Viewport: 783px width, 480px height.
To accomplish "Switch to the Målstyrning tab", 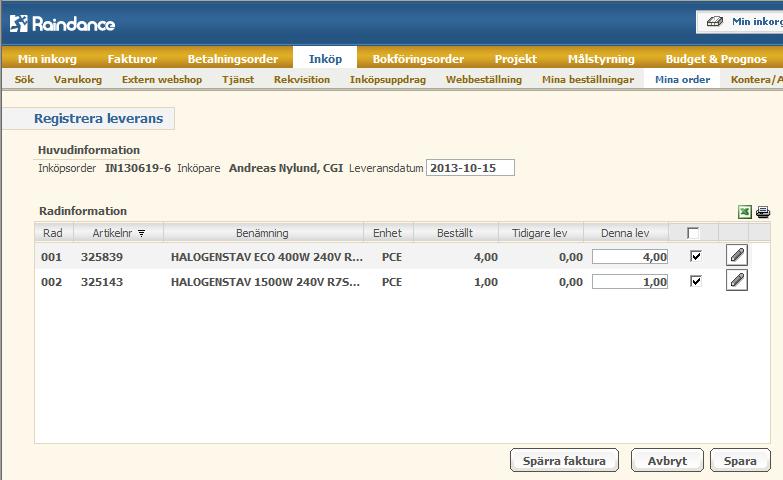I will (601, 59).
